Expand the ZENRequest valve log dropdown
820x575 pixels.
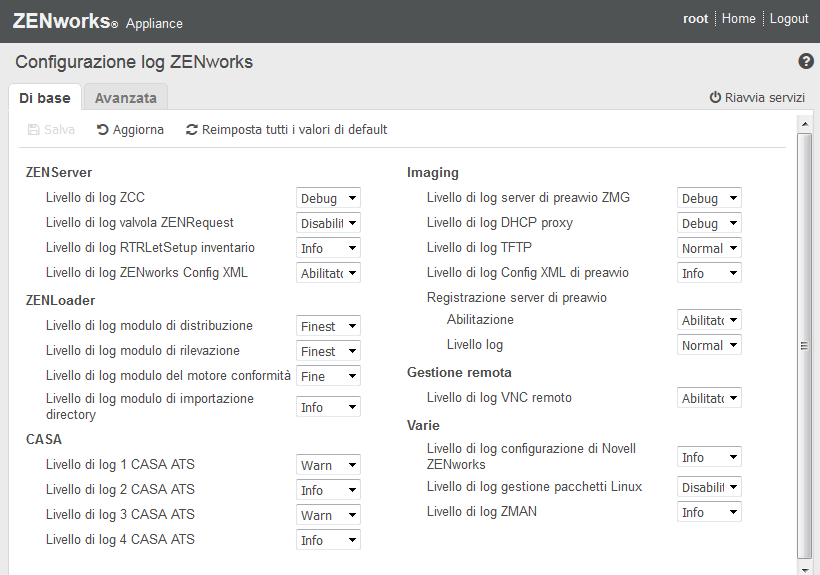click(x=328, y=223)
